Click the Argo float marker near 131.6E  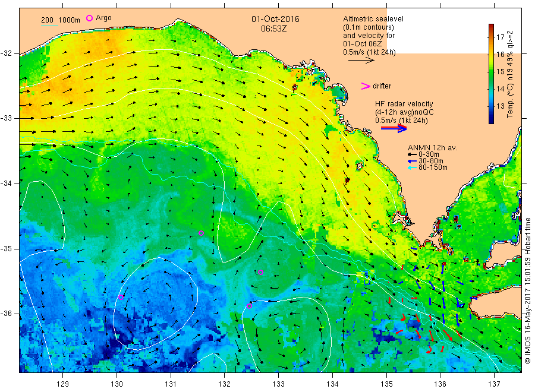[x=202, y=233]
